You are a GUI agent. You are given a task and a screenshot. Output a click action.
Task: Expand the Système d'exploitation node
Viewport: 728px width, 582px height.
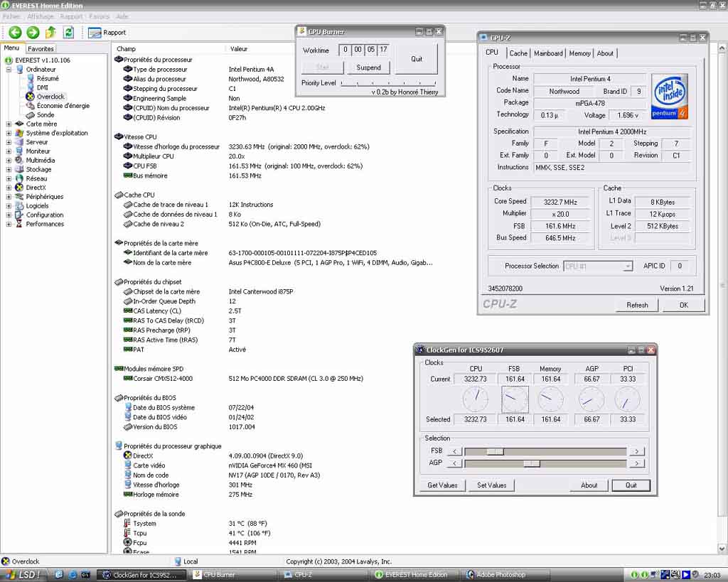[9, 133]
